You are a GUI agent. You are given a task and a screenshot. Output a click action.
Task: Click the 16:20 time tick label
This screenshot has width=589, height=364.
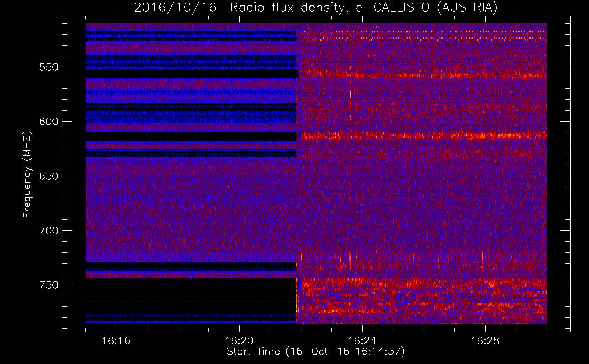[239, 341]
